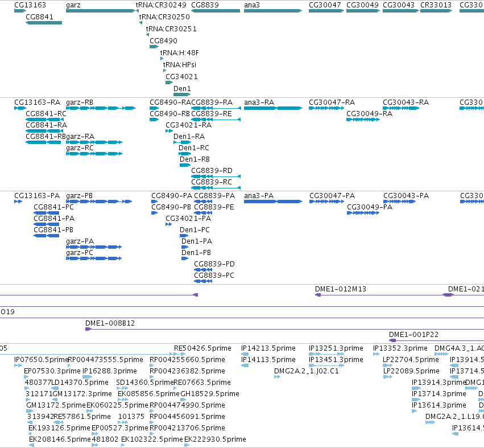Open the 'CG8839-RD' transcript label
Screen dimensions: 484x448
212,171
